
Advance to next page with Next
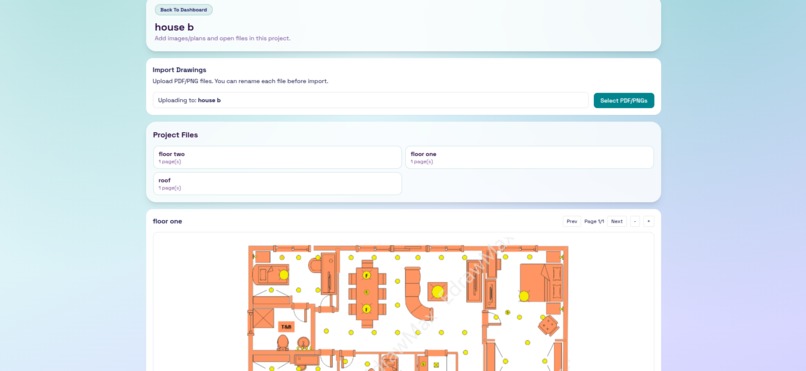pyautogui.click(x=617, y=221)
